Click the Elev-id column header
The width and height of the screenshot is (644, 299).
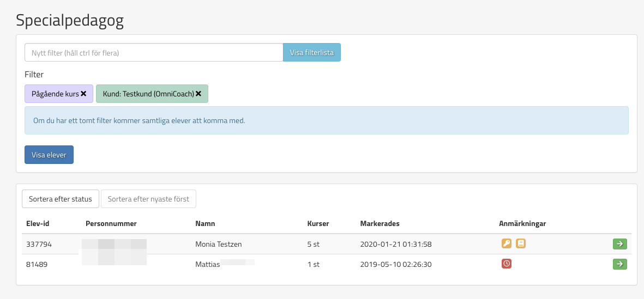pos(38,223)
